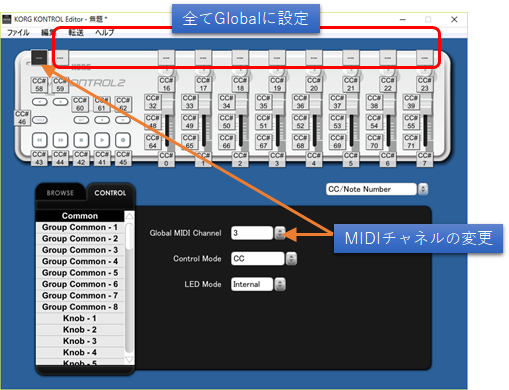Open the Global MIDI Channel dropdown

280,233
